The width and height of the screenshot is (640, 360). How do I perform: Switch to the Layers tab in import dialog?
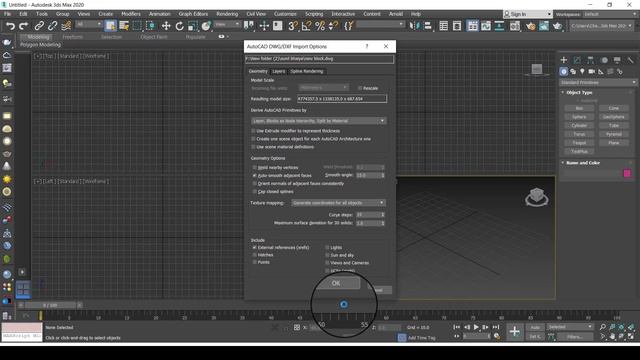point(279,71)
